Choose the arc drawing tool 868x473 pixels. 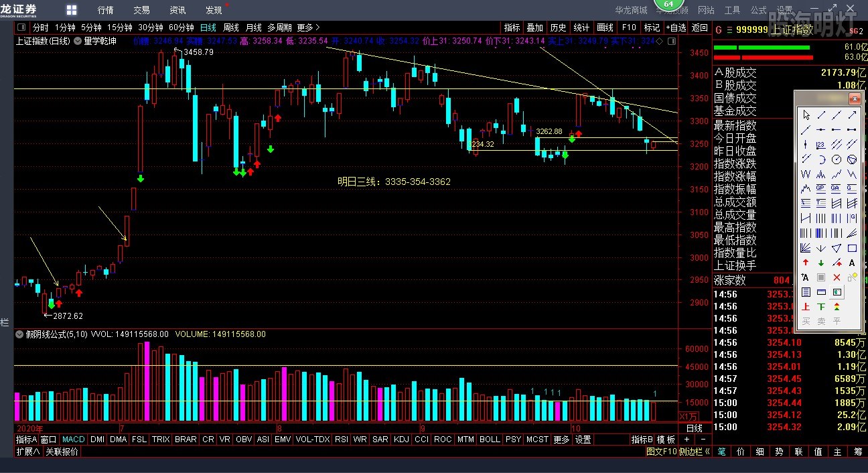(821, 159)
